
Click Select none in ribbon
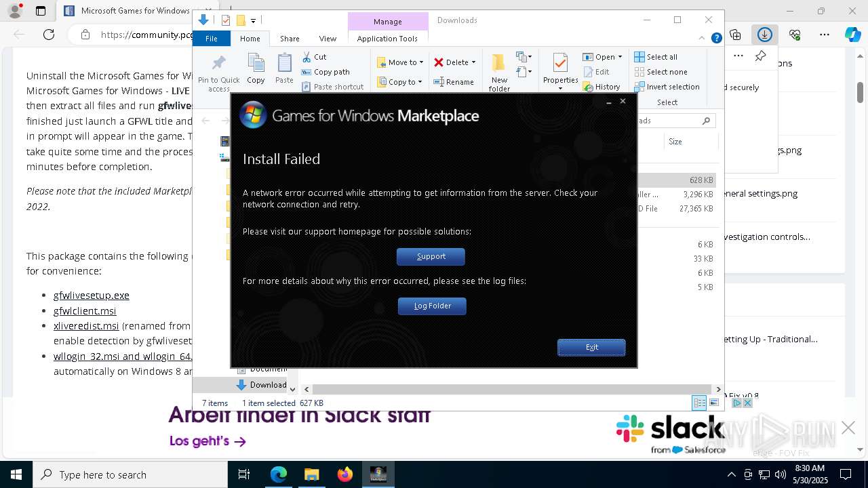pyautogui.click(x=660, y=72)
